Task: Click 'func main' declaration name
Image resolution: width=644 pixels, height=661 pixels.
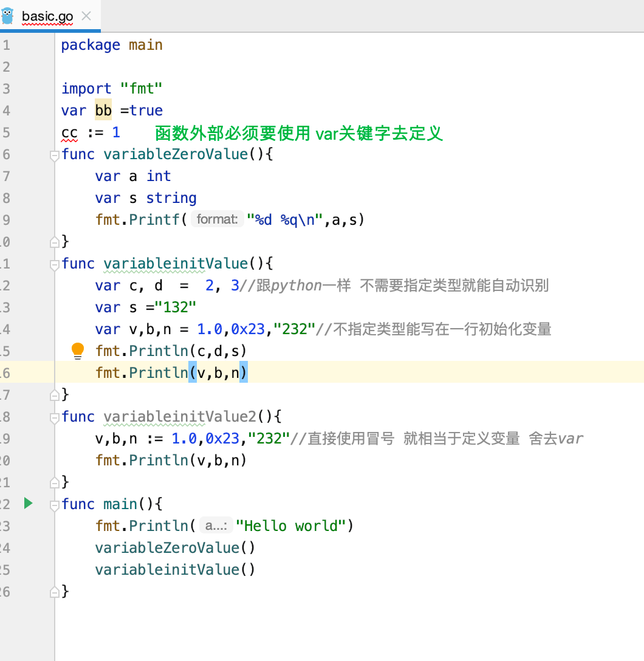Action: 120,504
